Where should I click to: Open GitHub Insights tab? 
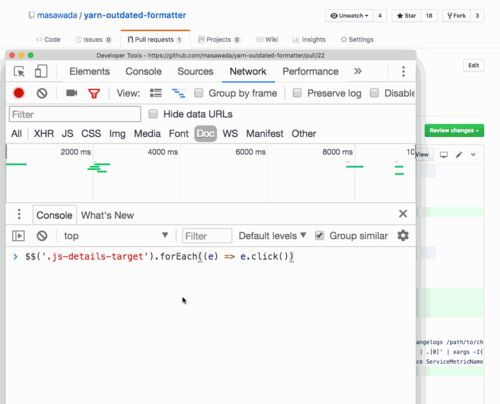tap(309, 39)
